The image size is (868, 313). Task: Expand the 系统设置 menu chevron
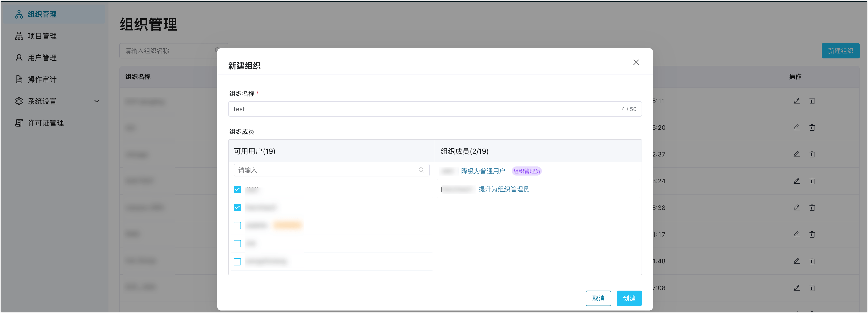click(97, 101)
